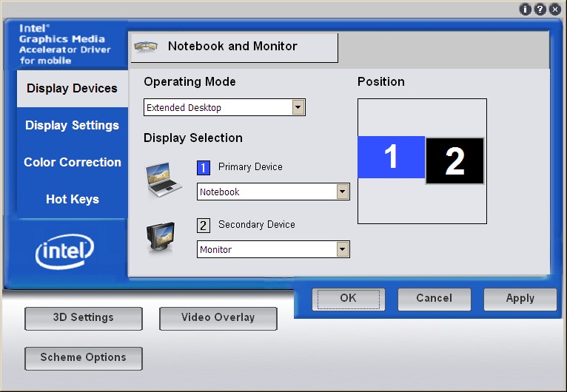567x392 pixels.
Task: Click Extended Desktop combo box field
Action: (224, 107)
